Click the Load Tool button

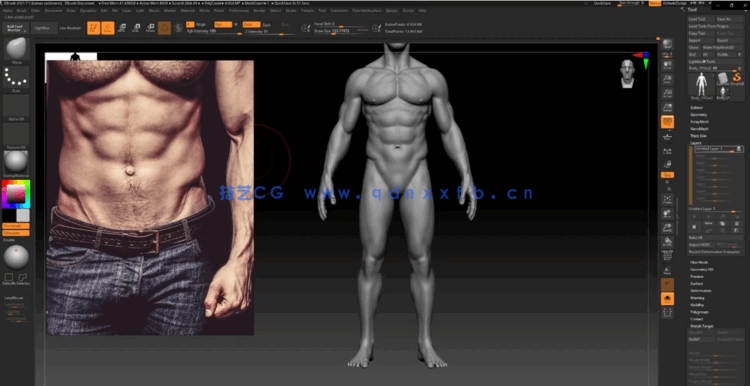pos(701,19)
